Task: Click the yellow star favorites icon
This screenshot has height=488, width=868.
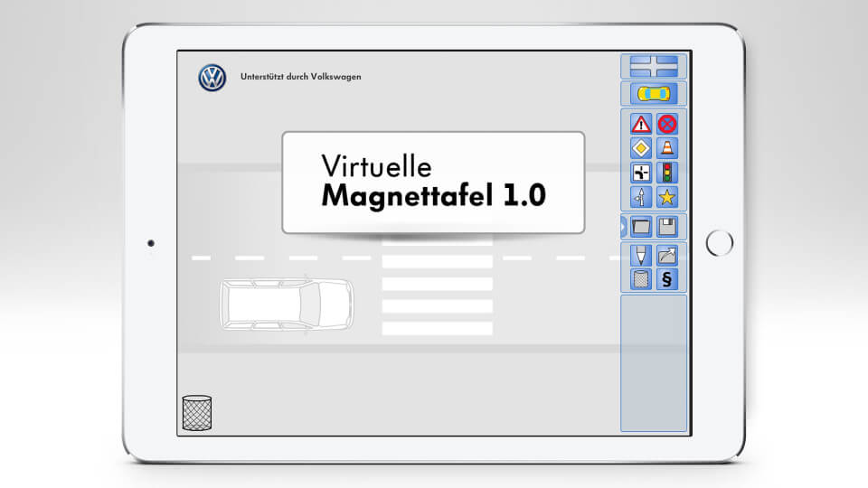Action: [x=667, y=197]
